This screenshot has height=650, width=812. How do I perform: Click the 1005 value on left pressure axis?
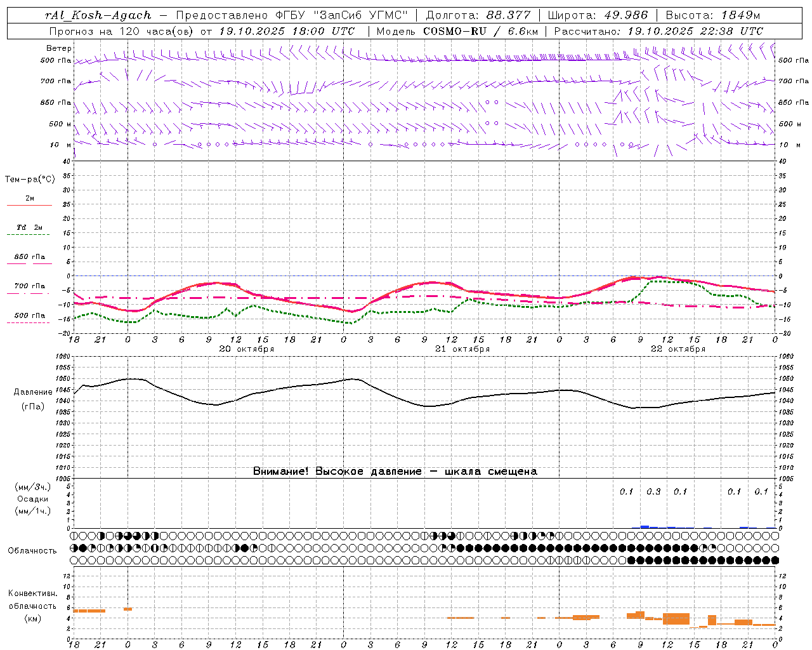64,479
